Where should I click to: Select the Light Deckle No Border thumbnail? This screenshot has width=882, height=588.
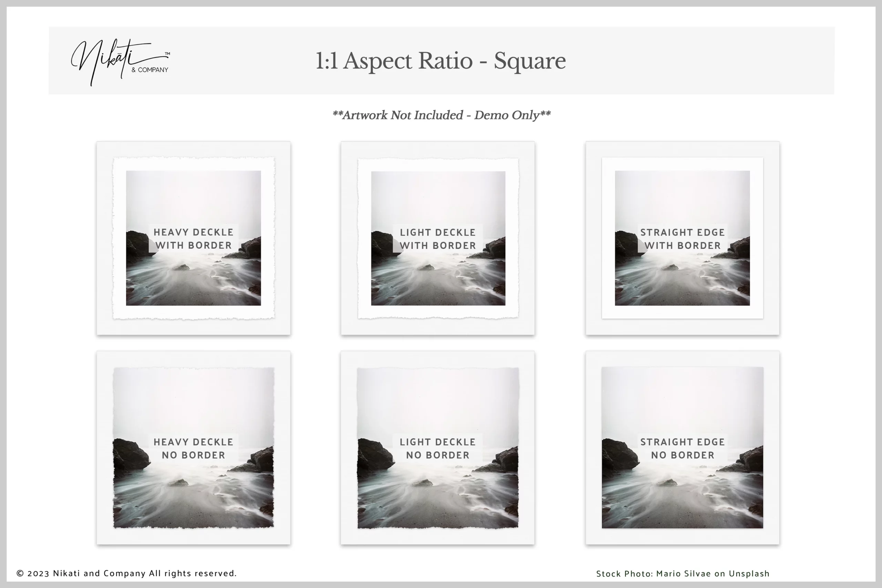[438, 448]
